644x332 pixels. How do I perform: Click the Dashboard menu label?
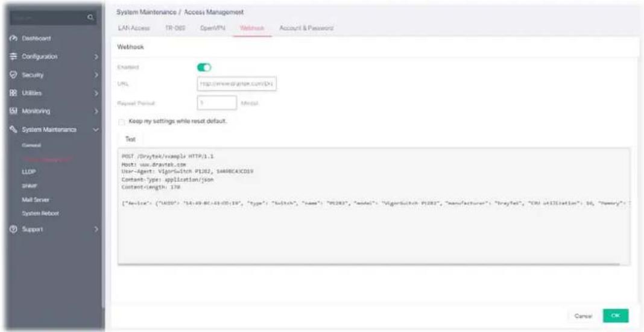point(37,39)
